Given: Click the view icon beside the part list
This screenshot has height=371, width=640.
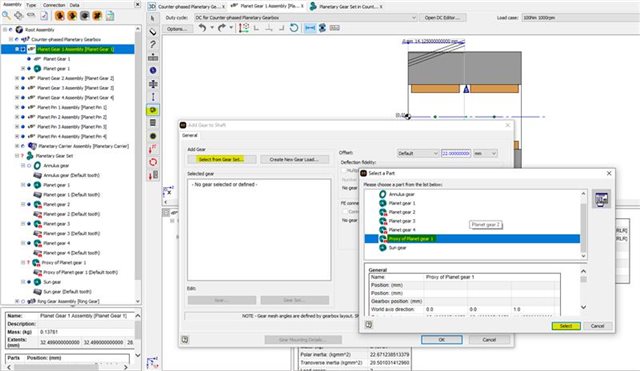Looking at the screenshot, I should (602, 199).
